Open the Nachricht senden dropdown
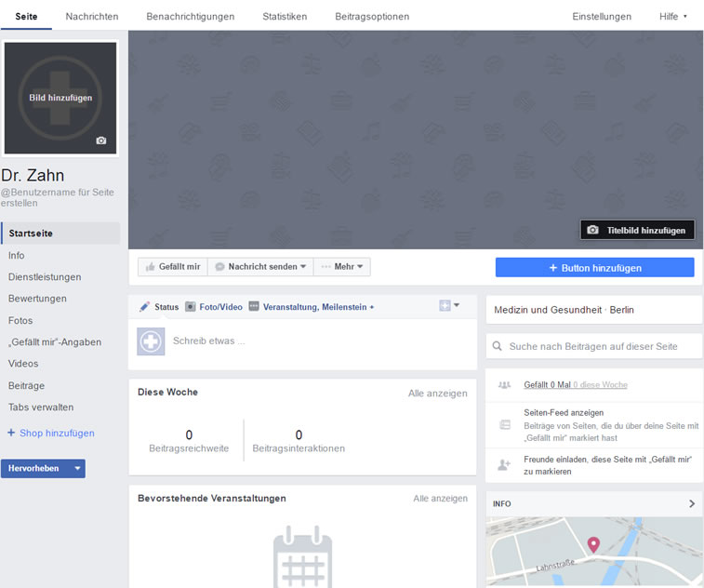 coord(303,266)
